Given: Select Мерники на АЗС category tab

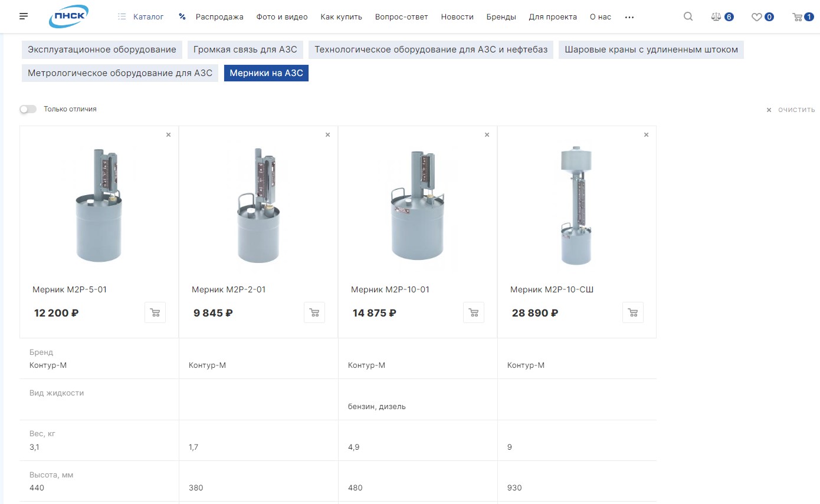Looking at the screenshot, I should (x=266, y=73).
